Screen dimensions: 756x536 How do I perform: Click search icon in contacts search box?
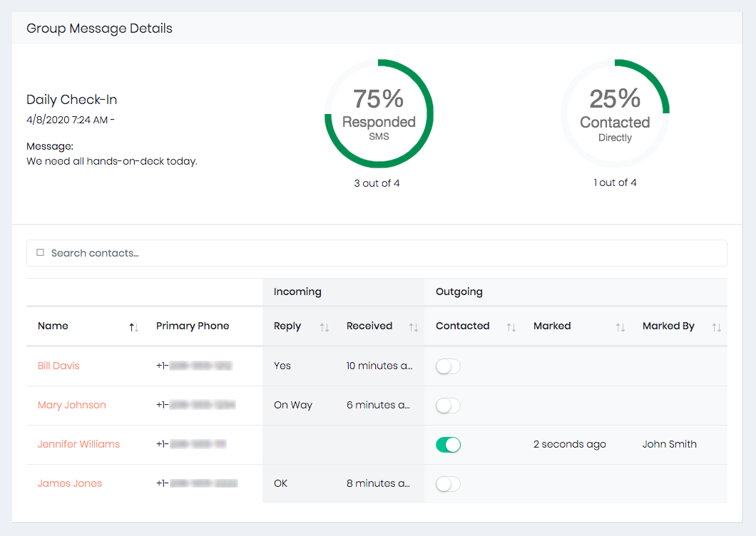pyautogui.click(x=40, y=253)
